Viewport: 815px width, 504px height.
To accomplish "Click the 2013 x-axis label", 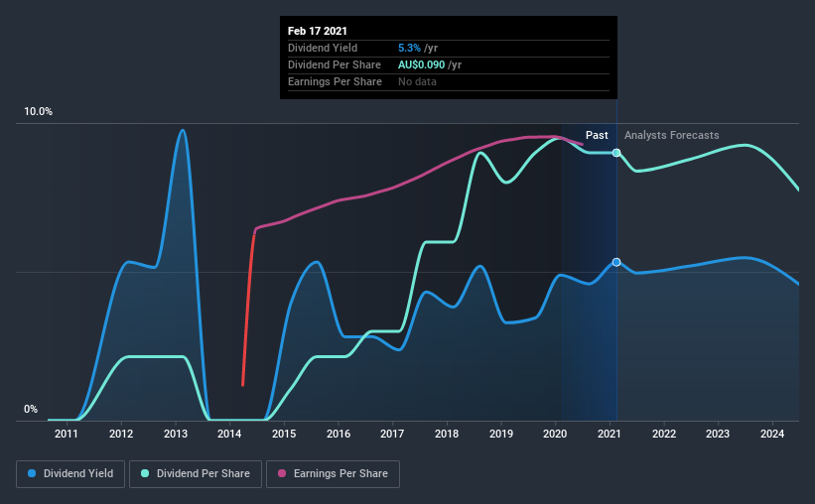I will point(176,434).
